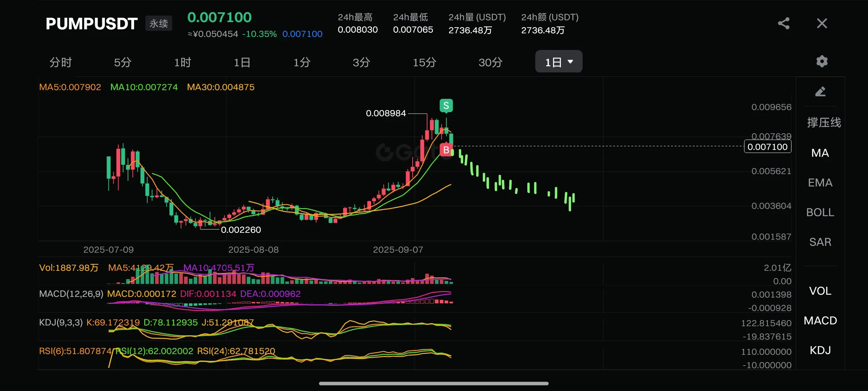Toggle the SAR indicator

tap(820, 242)
